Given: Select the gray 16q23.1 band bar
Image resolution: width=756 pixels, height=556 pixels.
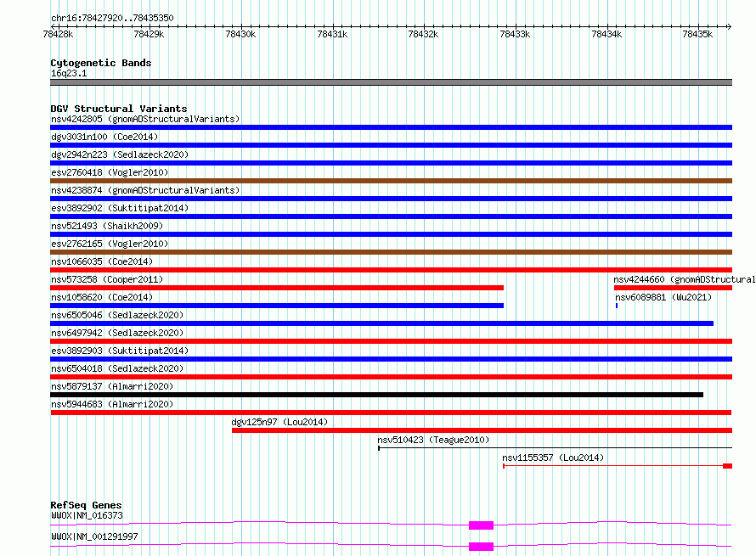Looking at the screenshot, I should (391, 82).
